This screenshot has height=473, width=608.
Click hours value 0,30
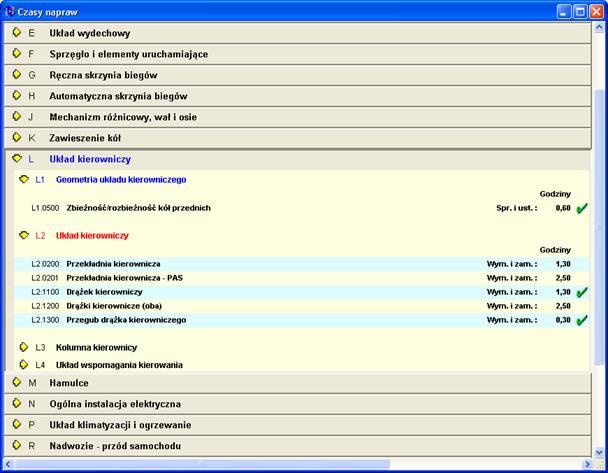563,320
